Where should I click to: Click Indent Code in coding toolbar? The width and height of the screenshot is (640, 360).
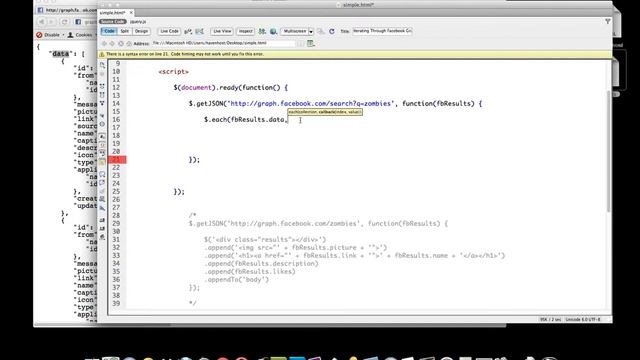coord(102,220)
